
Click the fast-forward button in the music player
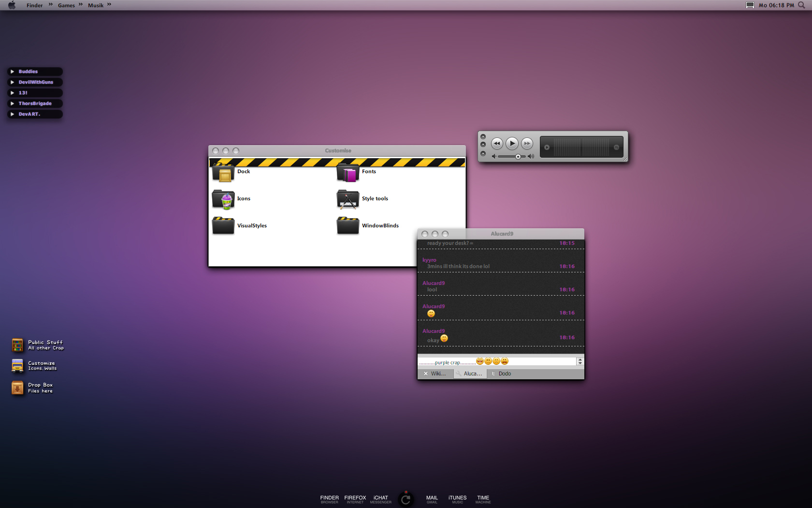point(527,144)
